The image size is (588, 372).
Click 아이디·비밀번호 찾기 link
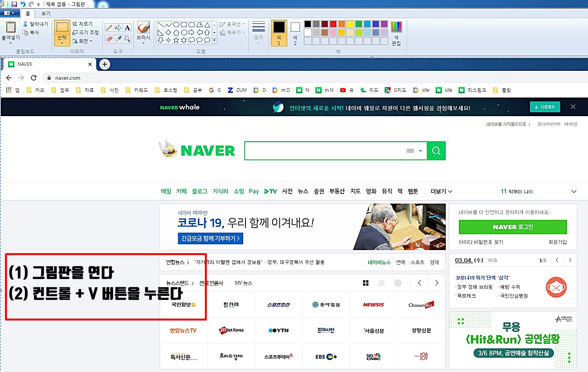pyautogui.click(x=481, y=242)
